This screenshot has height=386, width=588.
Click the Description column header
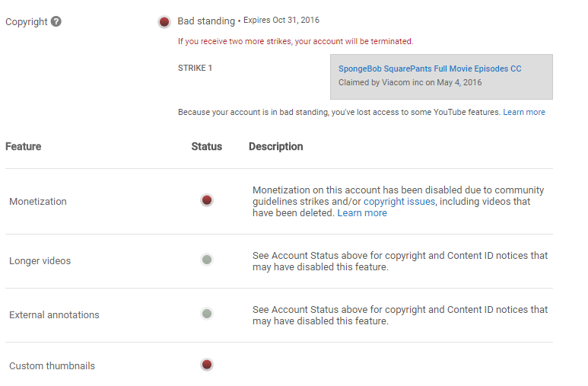(275, 146)
